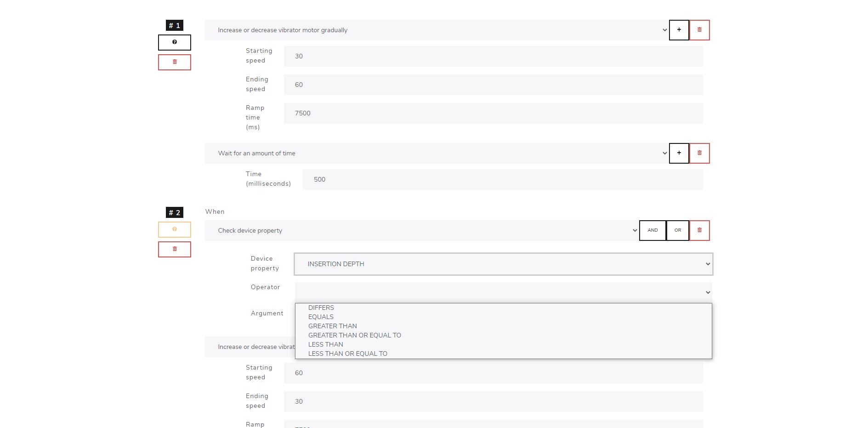Open the INSERTION DEPTH device property dropdown
This screenshot has height=428, width=868.
[x=504, y=264]
